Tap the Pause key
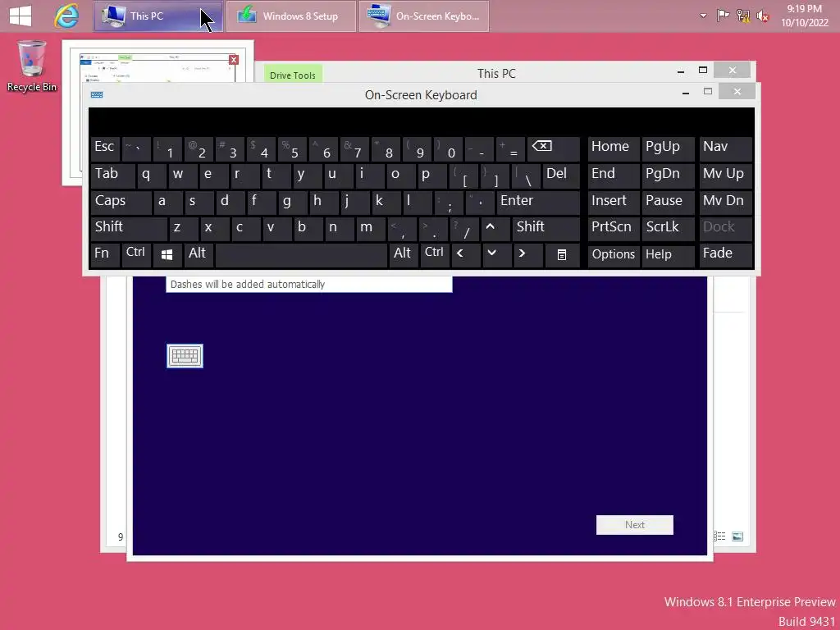 (x=668, y=202)
